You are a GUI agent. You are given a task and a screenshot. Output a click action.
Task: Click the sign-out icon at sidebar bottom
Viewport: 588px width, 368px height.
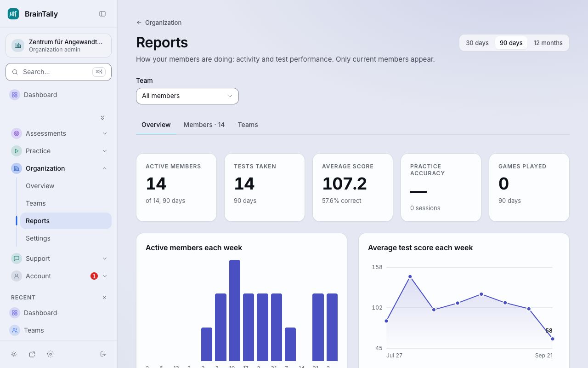click(x=103, y=354)
